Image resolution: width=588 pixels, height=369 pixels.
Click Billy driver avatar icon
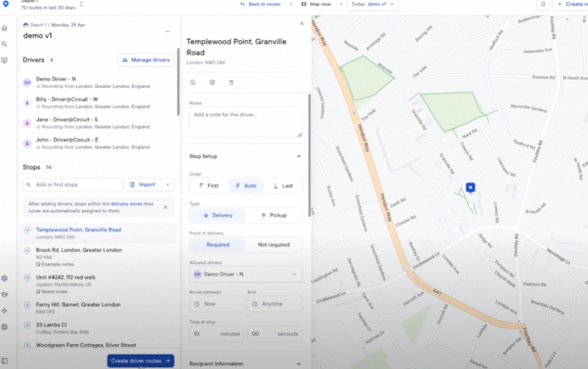27,103
